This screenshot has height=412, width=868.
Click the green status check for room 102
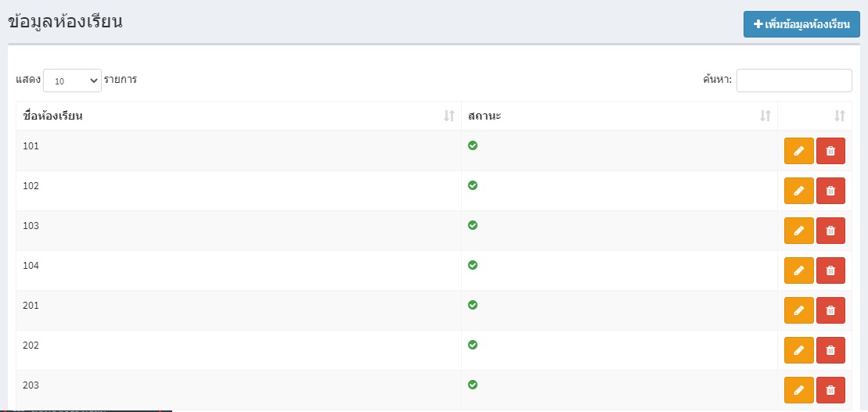[x=473, y=185]
